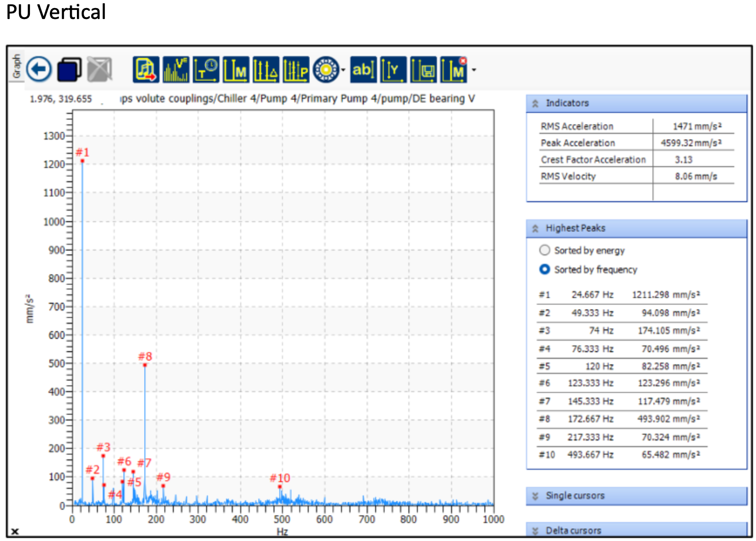Click the Y-axis scale icon
The height and width of the screenshot is (541, 756).
coord(393,70)
